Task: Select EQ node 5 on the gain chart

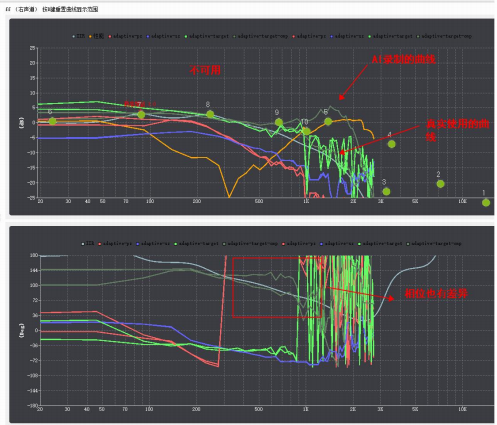Action: coord(328,122)
